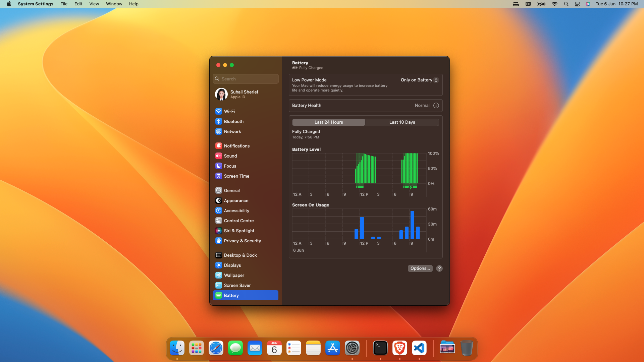Open the View menu
644x362 pixels.
click(94, 4)
